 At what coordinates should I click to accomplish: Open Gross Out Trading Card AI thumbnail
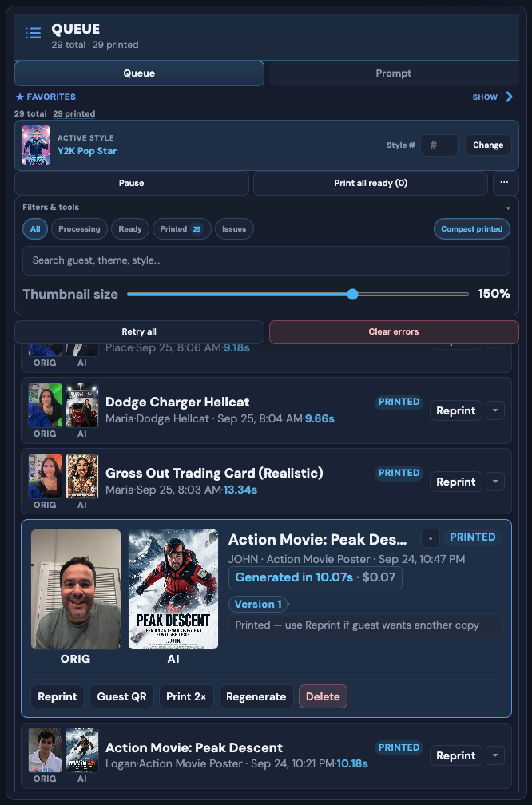point(82,476)
